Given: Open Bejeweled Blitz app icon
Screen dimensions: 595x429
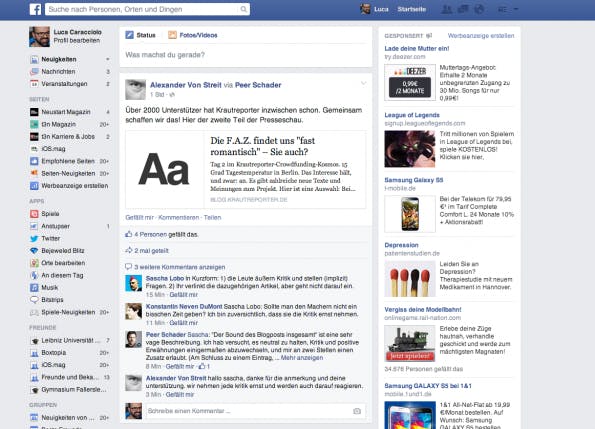Looking at the screenshot, I should click(x=34, y=250).
